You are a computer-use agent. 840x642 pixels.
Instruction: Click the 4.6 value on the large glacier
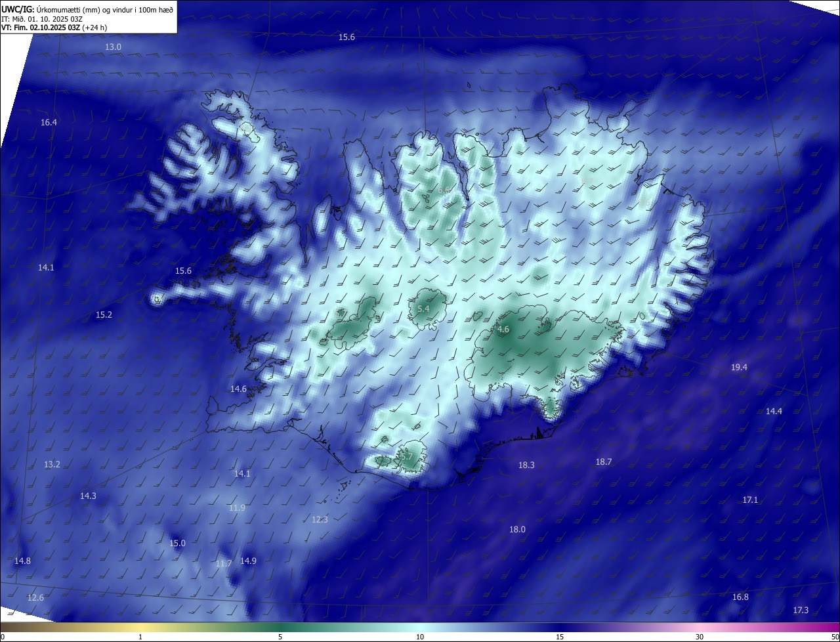pyautogui.click(x=503, y=330)
